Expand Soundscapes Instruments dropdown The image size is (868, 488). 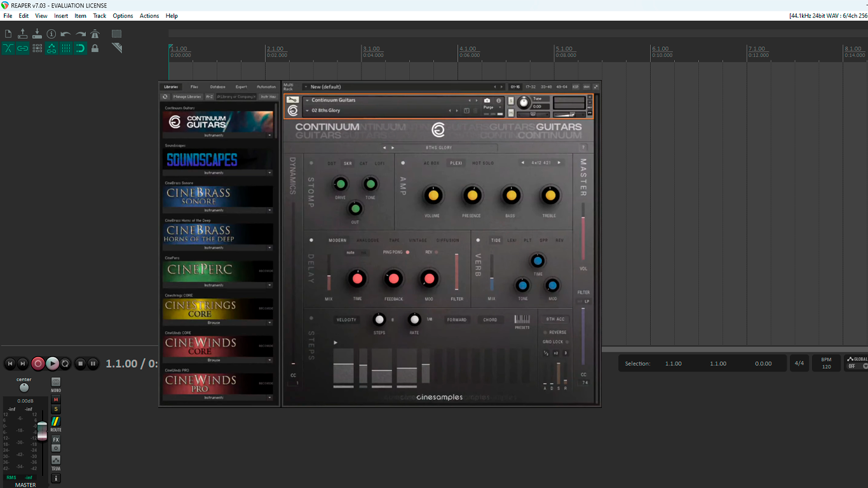pos(269,173)
